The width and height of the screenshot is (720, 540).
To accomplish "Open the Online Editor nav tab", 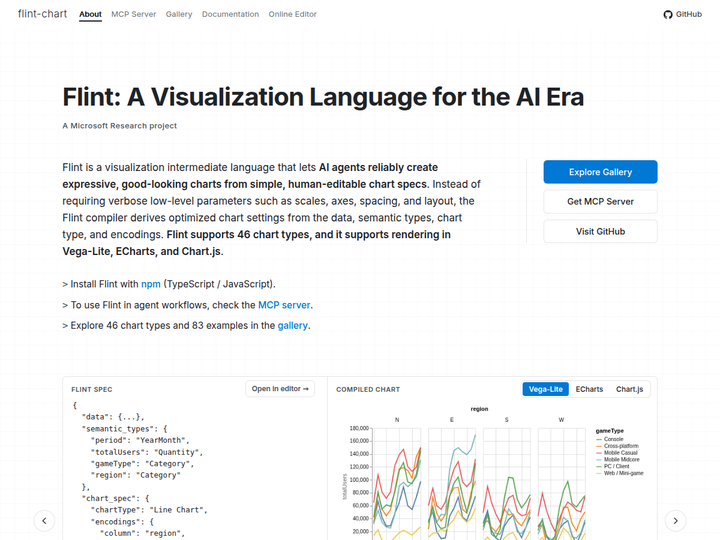I will [x=292, y=14].
